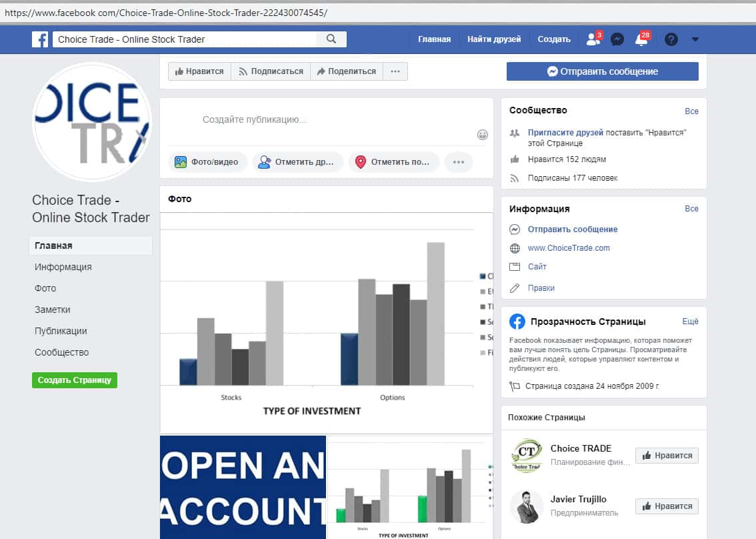Viewport: 756px width, 539px height.
Task: Click Все link in Информация panel
Action: coord(691,208)
